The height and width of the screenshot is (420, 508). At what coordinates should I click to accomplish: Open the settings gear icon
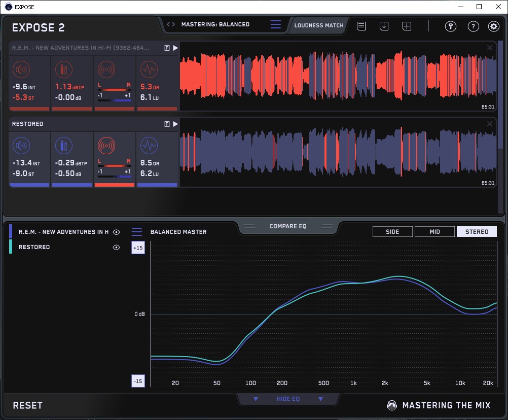click(493, 26)
